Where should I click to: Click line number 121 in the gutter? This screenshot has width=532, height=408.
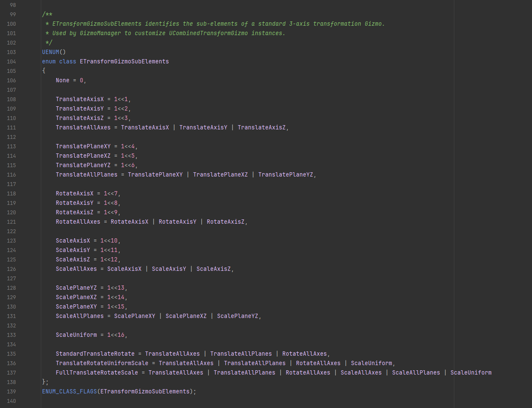pyautogui.click(x=11, y=222)
